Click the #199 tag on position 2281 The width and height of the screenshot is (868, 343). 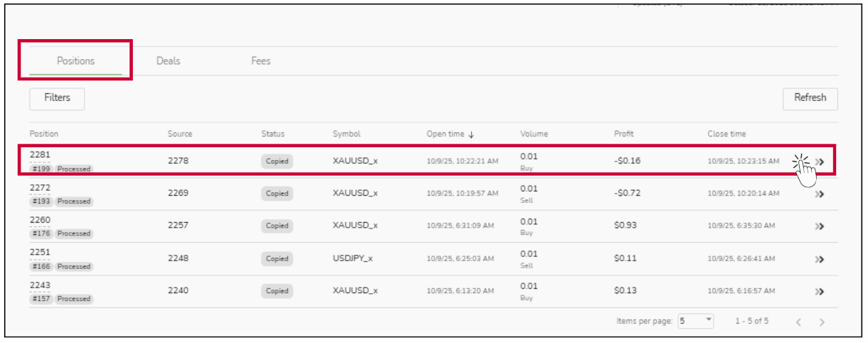[x=40, y=169]
